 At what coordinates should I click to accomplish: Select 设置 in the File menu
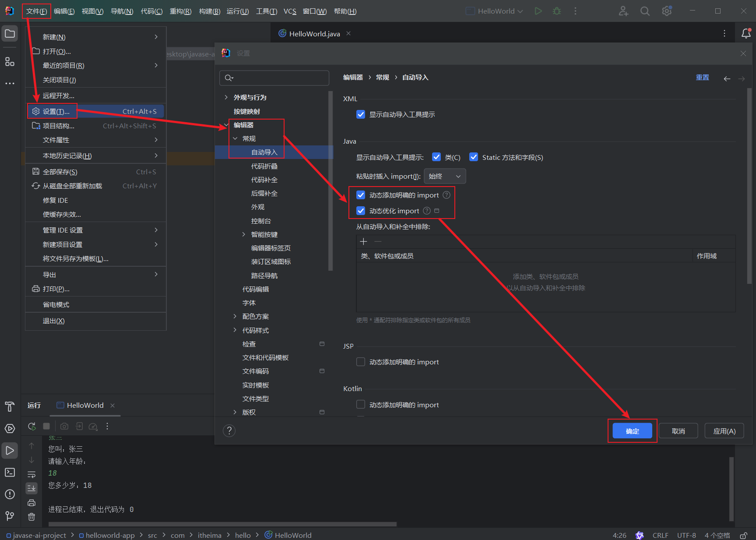(x=96, y=111)
